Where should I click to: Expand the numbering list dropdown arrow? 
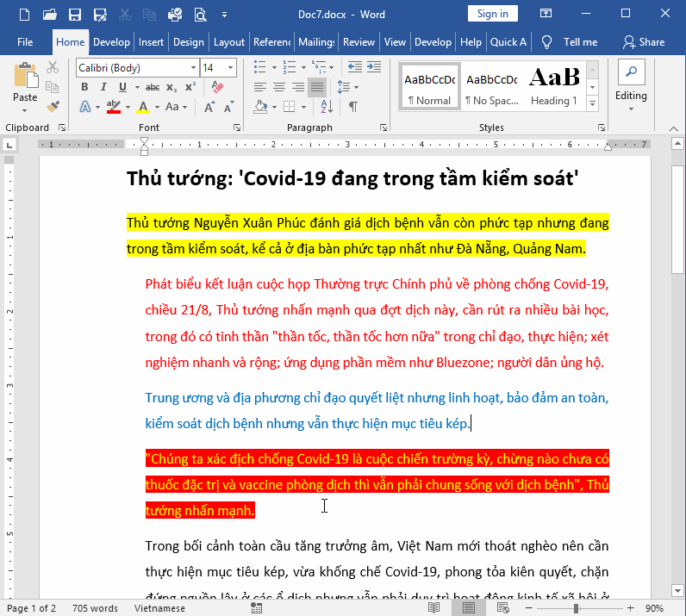coord(303,67)
